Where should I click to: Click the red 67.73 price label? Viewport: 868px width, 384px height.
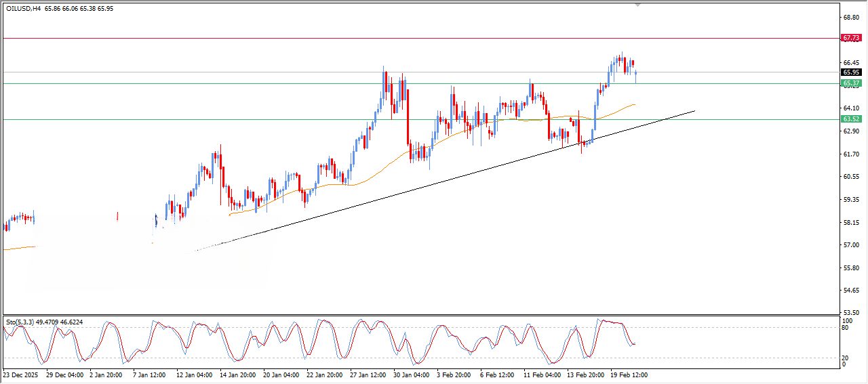pos(850,38)
